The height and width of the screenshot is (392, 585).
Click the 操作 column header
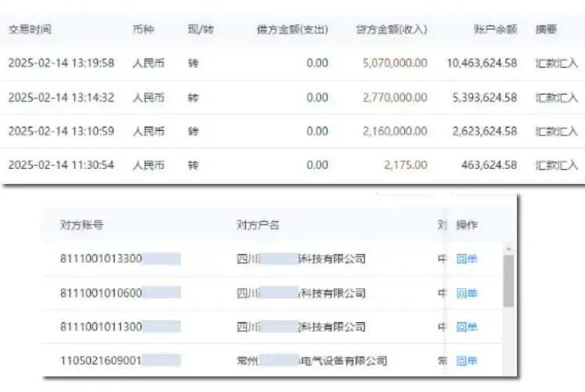point(467,225)
